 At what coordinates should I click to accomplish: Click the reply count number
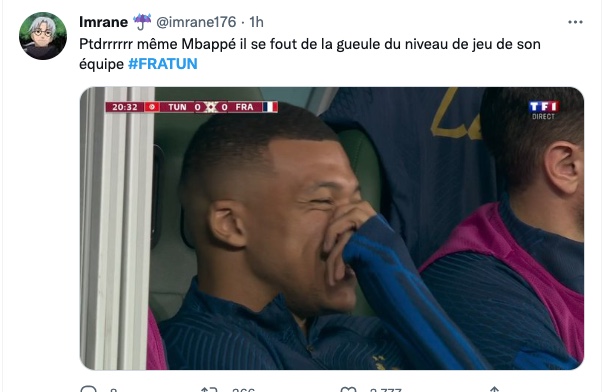(113, 390)
